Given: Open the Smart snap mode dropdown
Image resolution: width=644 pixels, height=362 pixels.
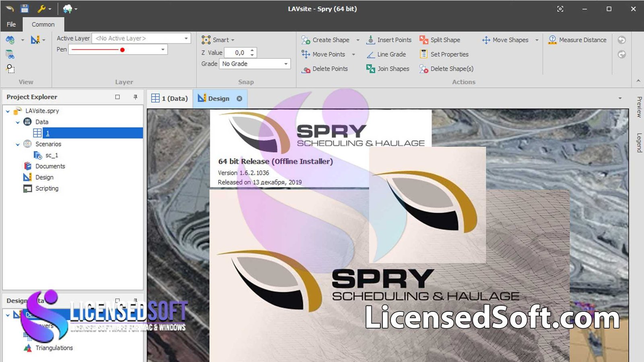Looking at the screenshot, I should click(x=233, y=40).
